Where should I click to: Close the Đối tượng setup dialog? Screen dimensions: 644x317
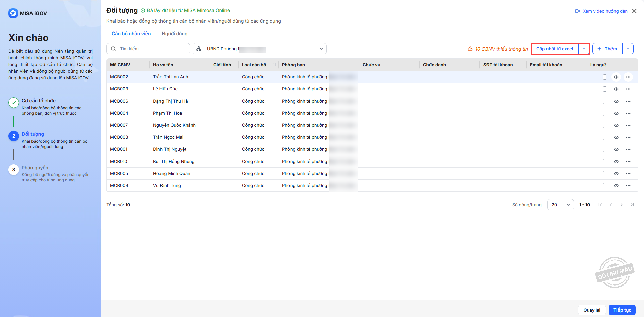[634, 11]
